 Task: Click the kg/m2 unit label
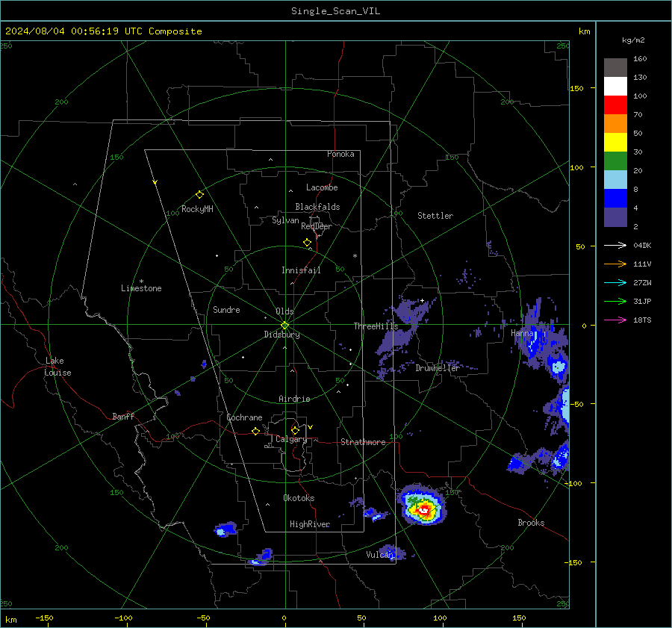[633, 40]
